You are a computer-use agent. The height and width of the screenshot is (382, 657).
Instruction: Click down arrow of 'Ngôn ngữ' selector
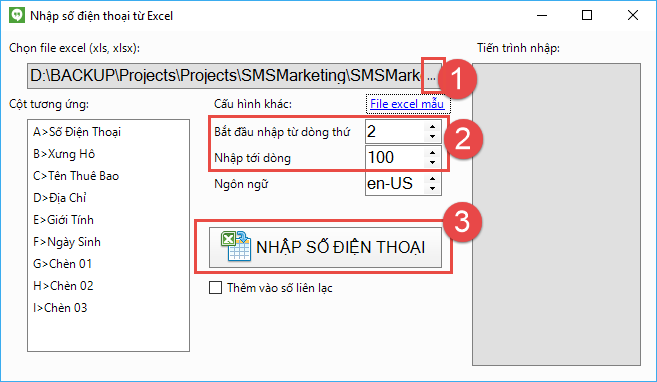[432, 189]
